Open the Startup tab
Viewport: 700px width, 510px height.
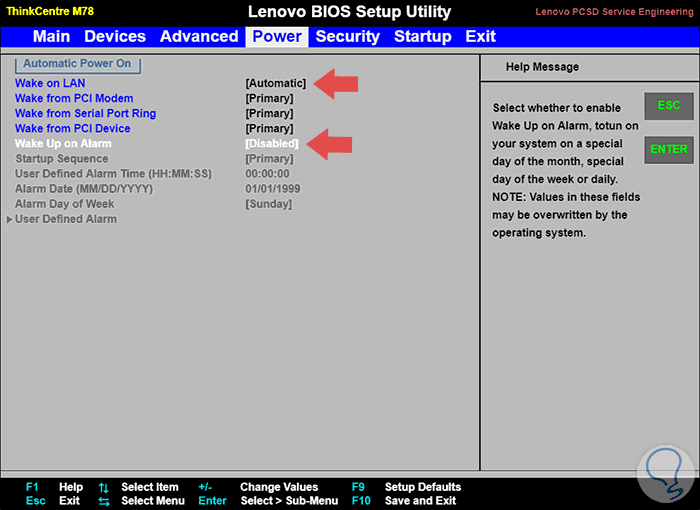422,36
